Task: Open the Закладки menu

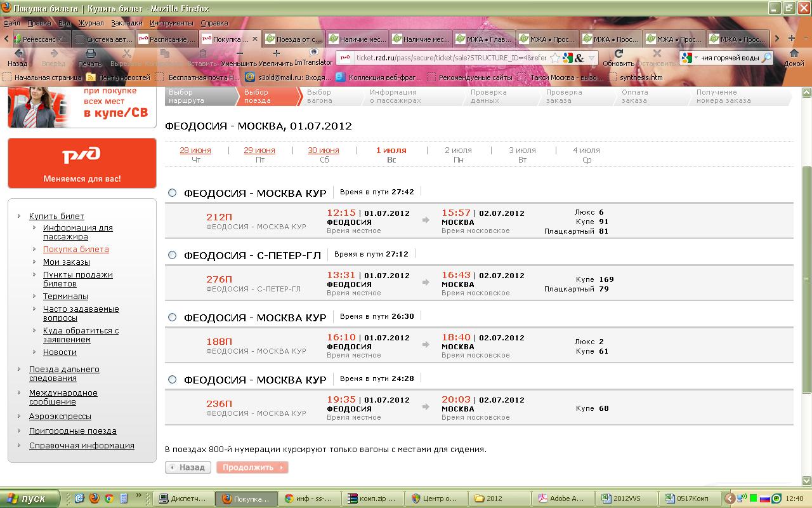Action: [126, 23]
